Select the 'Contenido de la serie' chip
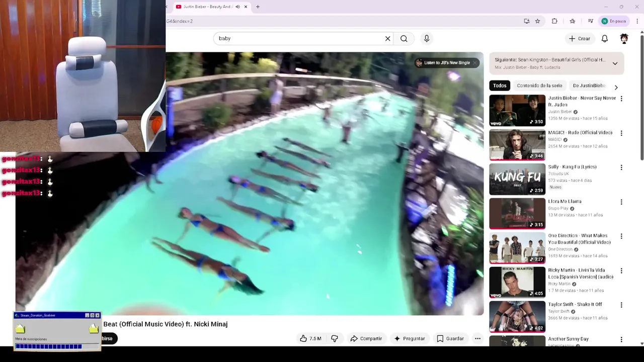Screen dimensions: 644x362 [539, 85]
